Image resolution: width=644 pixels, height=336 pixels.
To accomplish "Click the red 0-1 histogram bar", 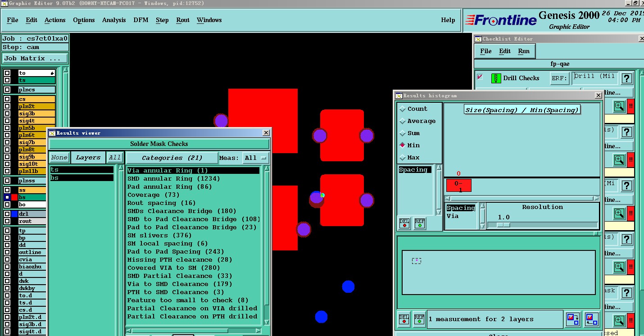I will pos(458,186).
